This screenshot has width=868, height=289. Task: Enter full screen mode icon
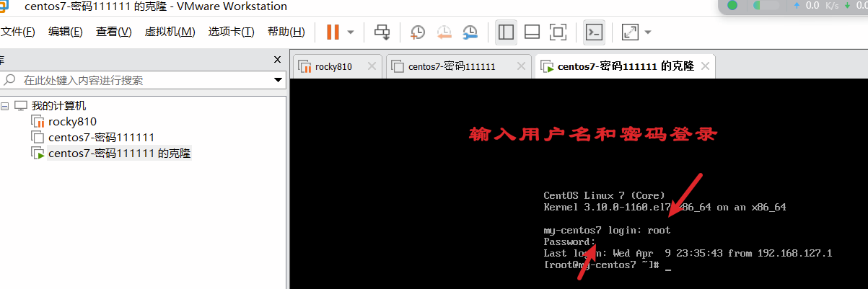(558, 32)
